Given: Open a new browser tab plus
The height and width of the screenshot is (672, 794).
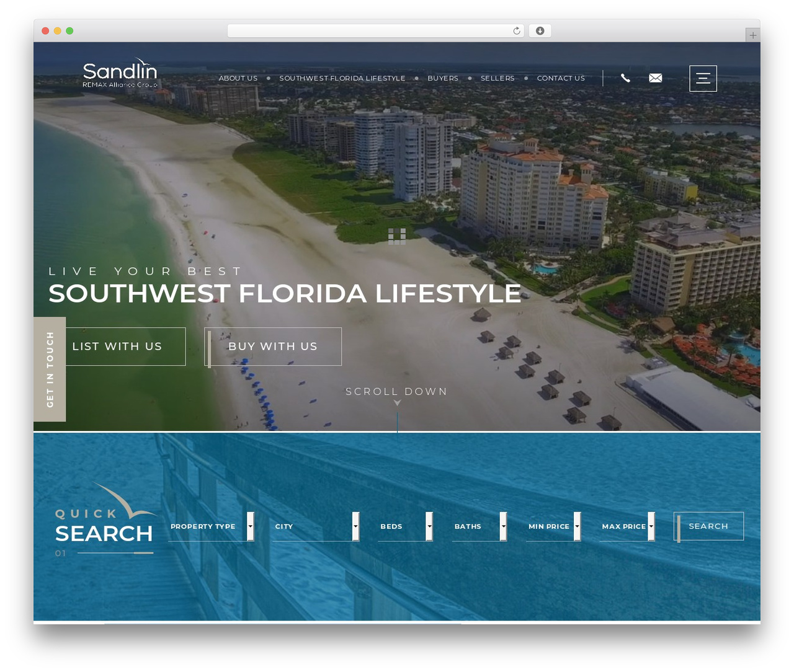Looking at the screenshot, I should tap(753, 35).
